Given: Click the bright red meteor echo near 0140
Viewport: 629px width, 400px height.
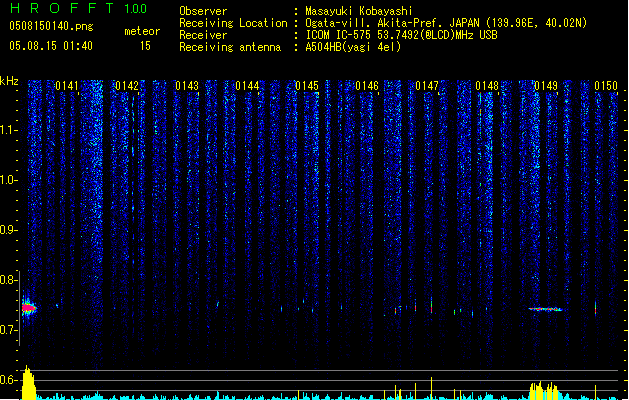Looking at the screenshot, I should point(28,308).
